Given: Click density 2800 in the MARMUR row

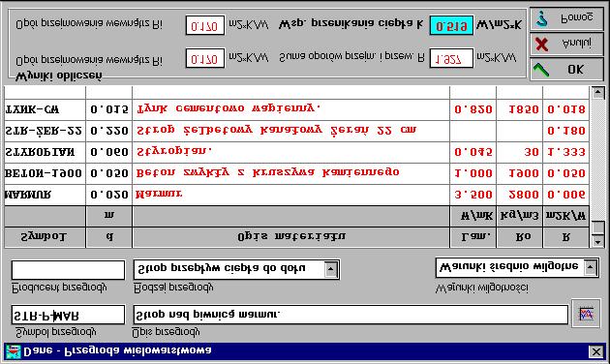Looking at the screenshot, I should pos(519,196).
